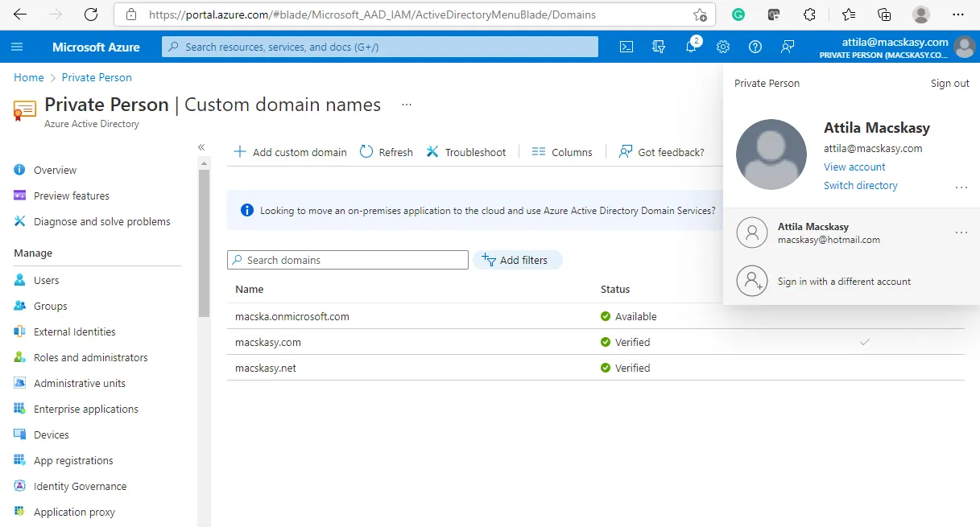Sort by the Status column header

click(x=615, y=290)
